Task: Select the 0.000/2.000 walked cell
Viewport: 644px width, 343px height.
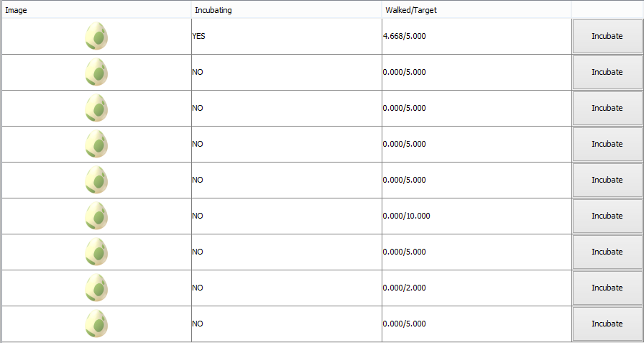Action: [x=477, y=288]
